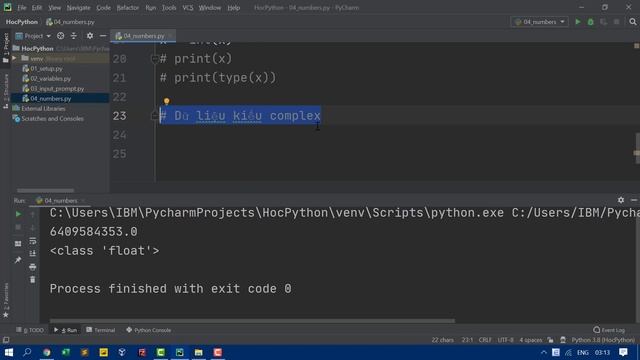Image resolution: width=640 pixels, height=360 pixels.
Task: Toggle soft-wrap in Run console
Action: [x=33, y=241]
